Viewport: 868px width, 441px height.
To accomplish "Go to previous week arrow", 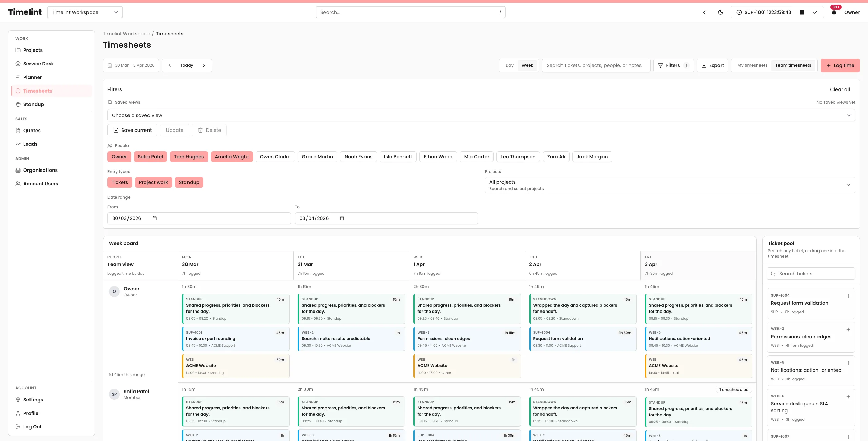I will (x=170, y=65).
